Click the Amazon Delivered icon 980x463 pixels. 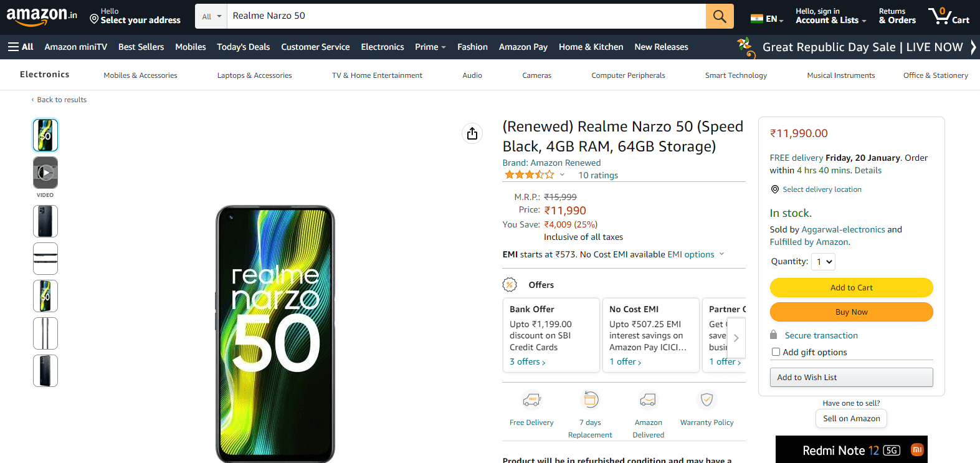pyautogui.click(x=648, y=399)
